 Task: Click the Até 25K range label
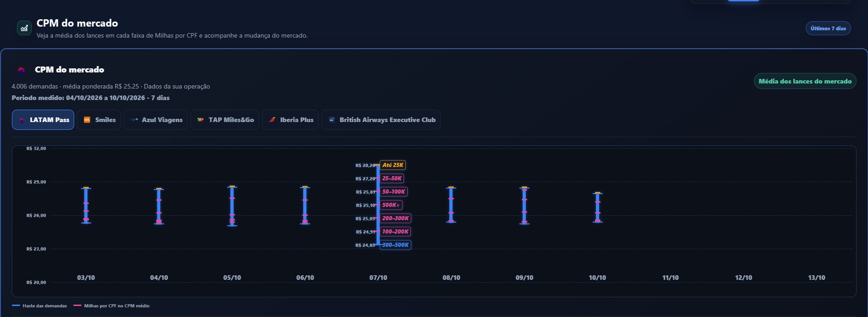pyautogui.click(x=393, y=165)
